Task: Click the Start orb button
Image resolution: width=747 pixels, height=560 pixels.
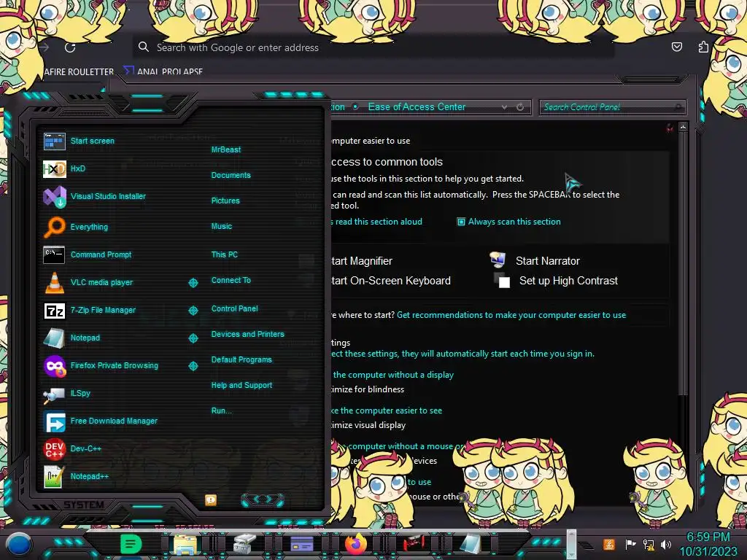Action: 20,544
